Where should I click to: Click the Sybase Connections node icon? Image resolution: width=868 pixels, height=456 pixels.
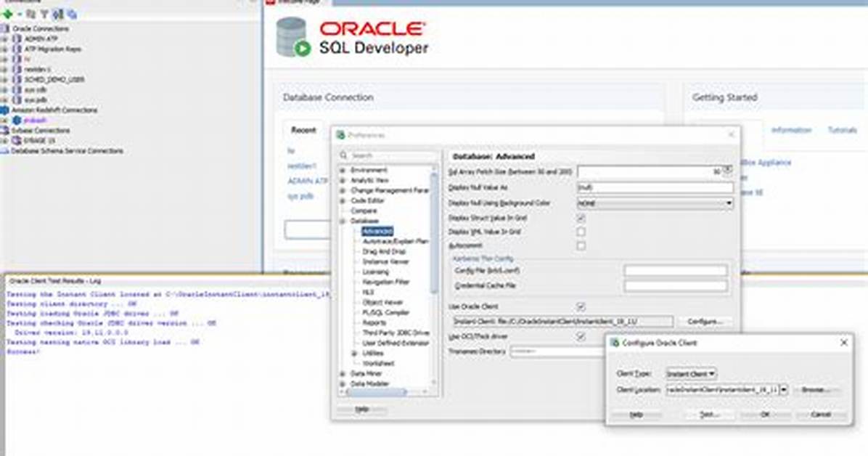pos(5,130)
